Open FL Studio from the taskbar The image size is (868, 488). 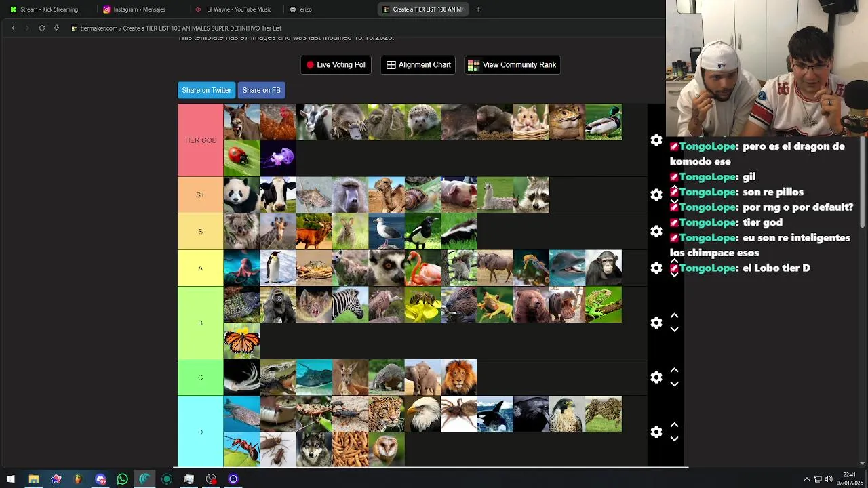click(78, 479)
